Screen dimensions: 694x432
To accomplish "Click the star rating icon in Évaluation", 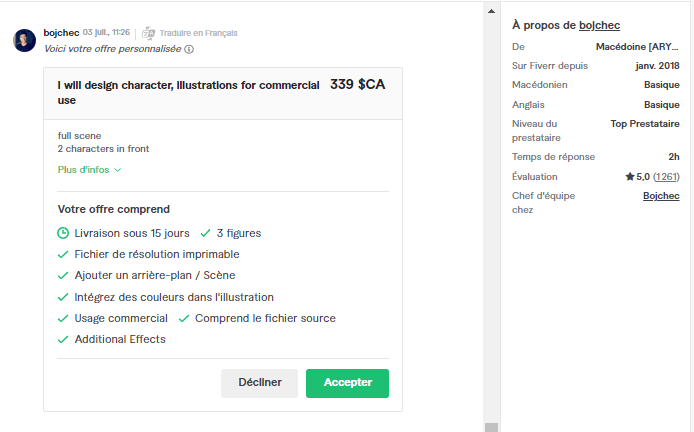I will (x=629, y=176).
